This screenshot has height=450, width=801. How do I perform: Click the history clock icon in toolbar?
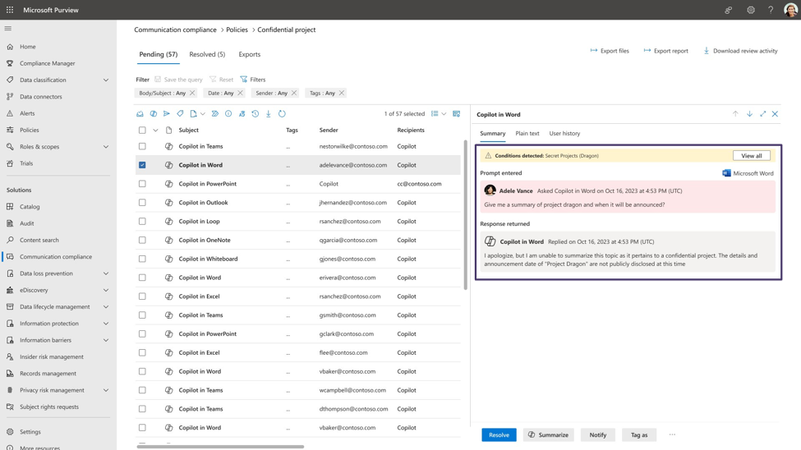[255, 114]
